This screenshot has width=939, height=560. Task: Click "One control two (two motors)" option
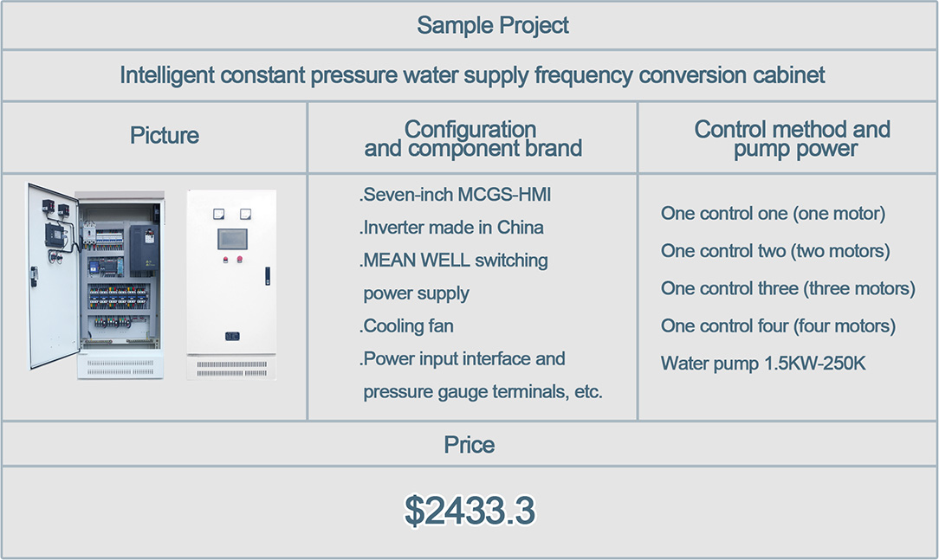click(x=775, y=251)
